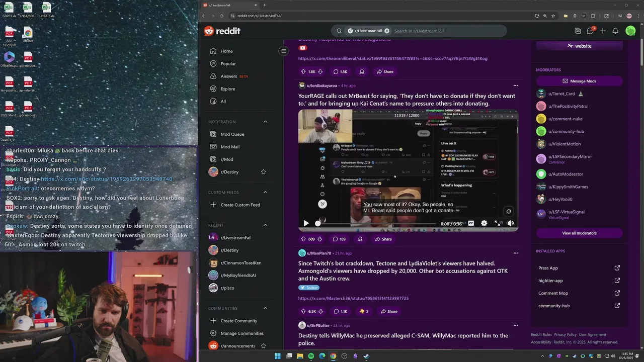Viewport: 644px width, 362px height.
Task: Open Comment Mop installed app
Action: point(579,293)
